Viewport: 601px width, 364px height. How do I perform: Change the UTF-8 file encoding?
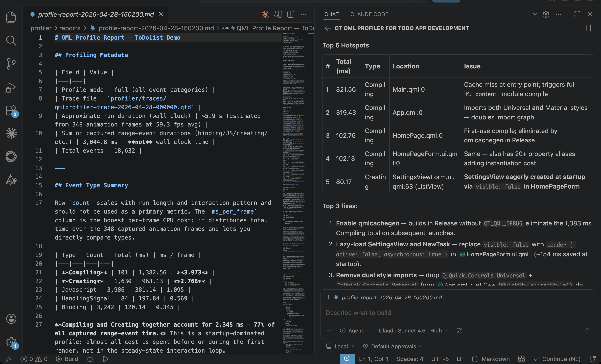click(x=440, y=359)
